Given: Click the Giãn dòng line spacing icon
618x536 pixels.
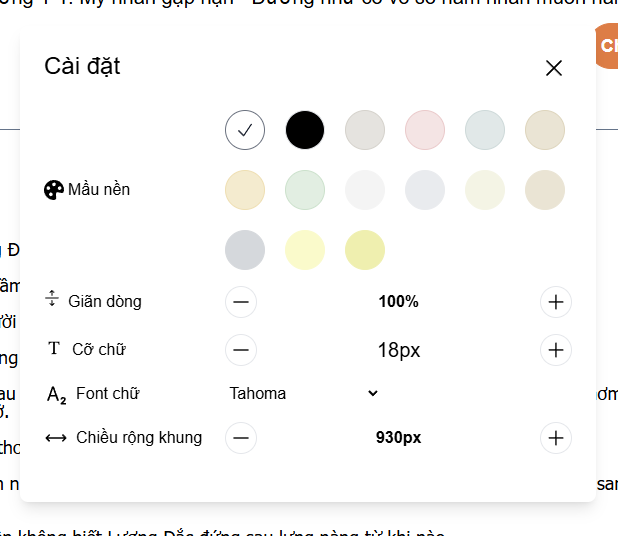Looking at the screenshot, I should [53, 300].
